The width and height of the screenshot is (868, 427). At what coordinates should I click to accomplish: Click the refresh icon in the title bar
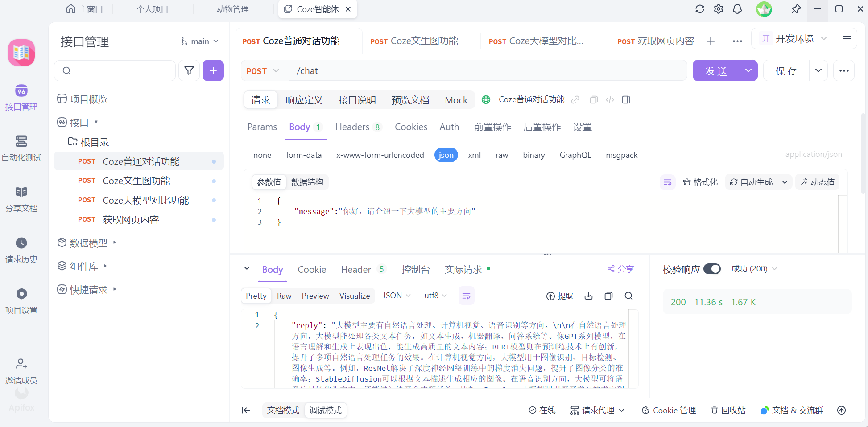pos(699,9)
